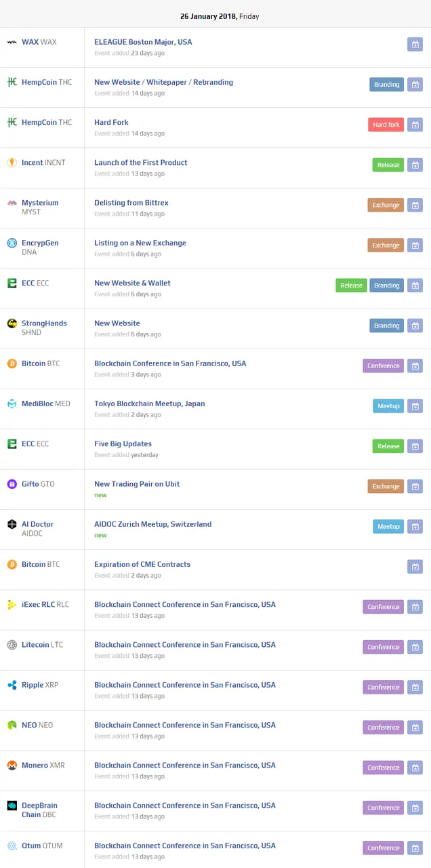Click Branding tag on New Website & Wallet row
The height and width of the screenshot is (868, 431).
point(386,285)
